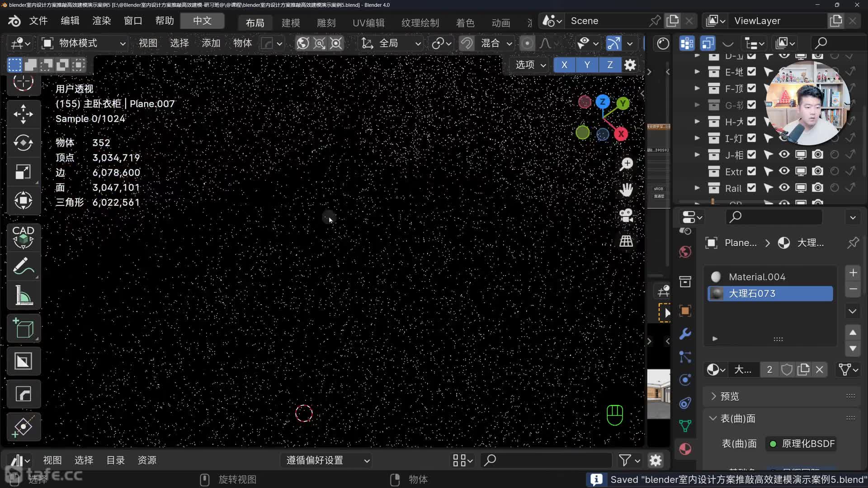The height and width of the screenshot is (488, 868).
Task: Select the Rotate tool in the toolbar
Action: click(x=23, y=143)
